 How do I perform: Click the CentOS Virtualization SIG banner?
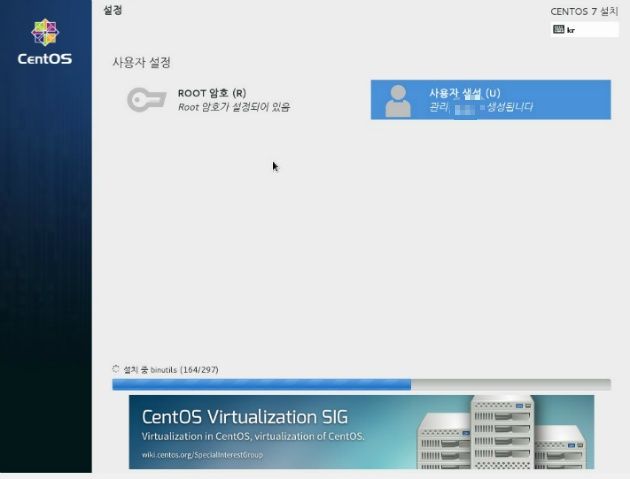361,432
